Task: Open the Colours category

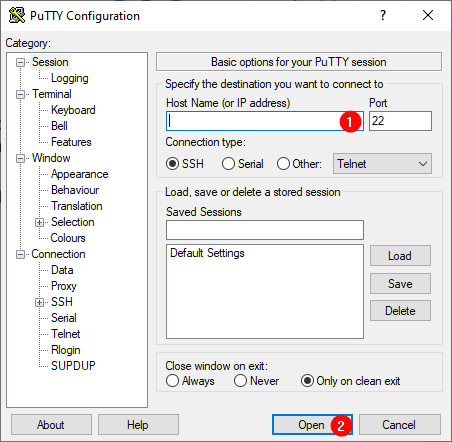Action: [x=68, y=238]
